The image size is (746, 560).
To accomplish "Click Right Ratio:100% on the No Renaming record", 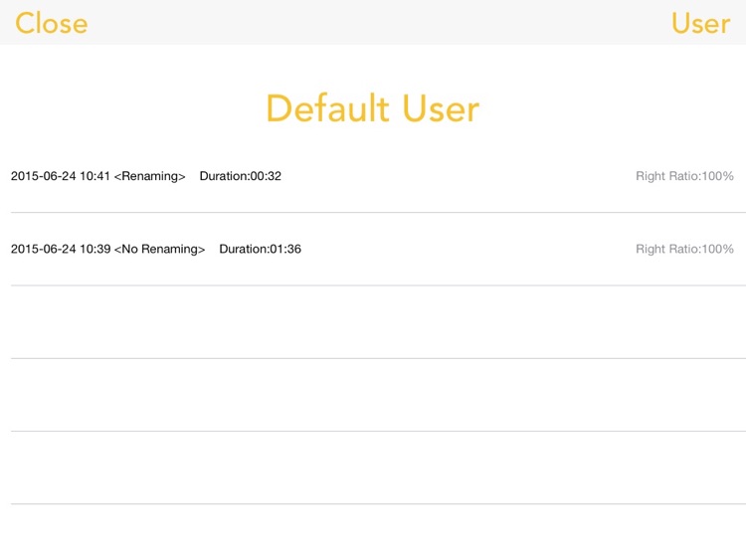I will (684, 249).
